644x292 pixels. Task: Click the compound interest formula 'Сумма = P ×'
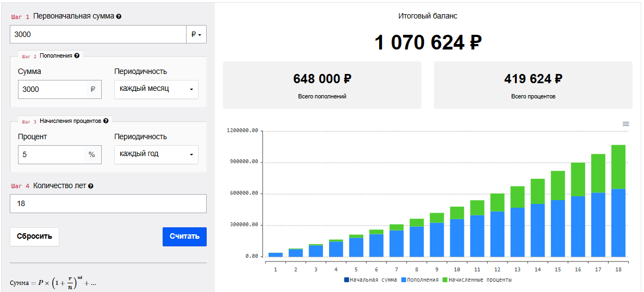(x=53, y=283)
